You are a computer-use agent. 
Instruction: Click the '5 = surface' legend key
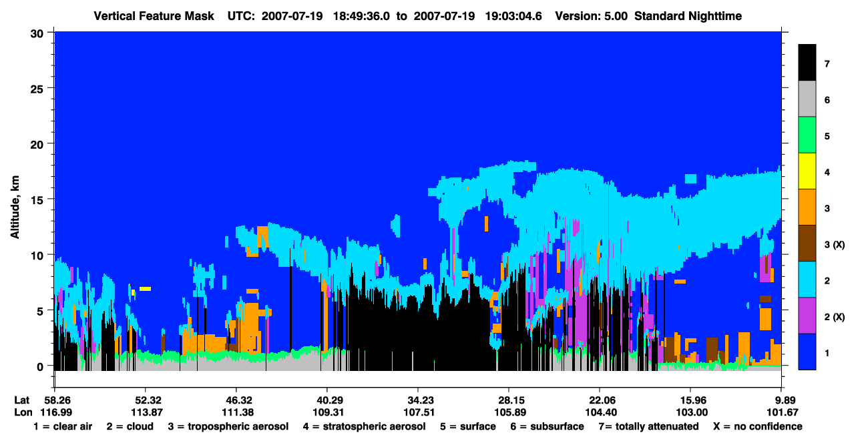point(467,426)
